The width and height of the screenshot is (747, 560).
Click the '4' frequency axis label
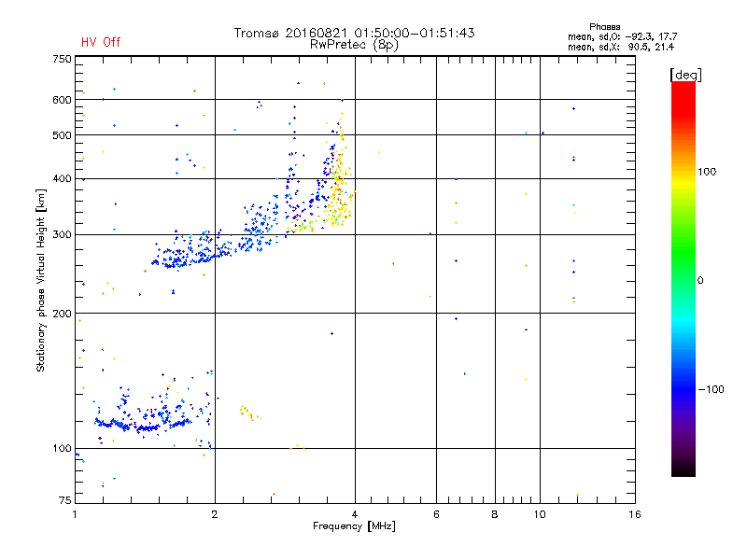(355, 514)
